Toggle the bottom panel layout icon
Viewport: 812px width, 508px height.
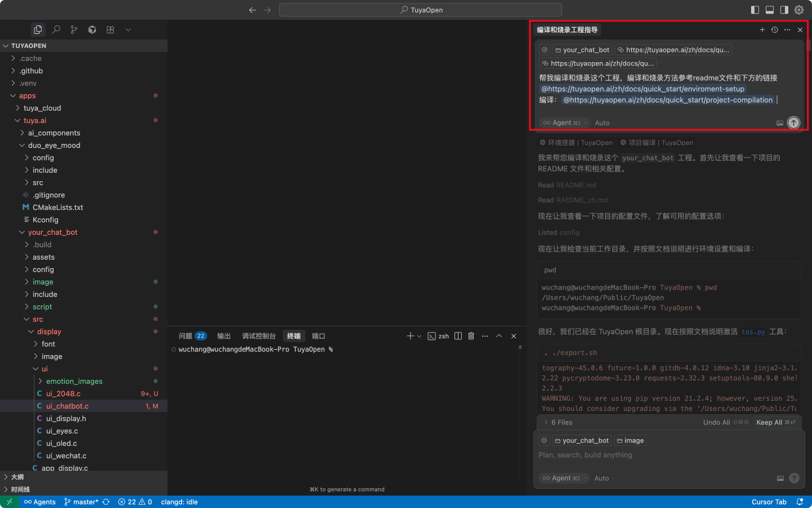coord(770,10)
